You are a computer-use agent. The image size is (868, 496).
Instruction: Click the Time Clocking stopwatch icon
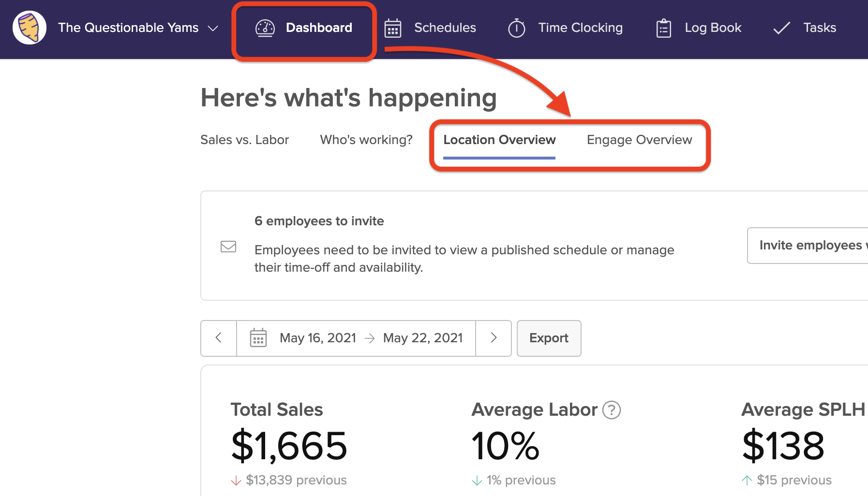516,28
